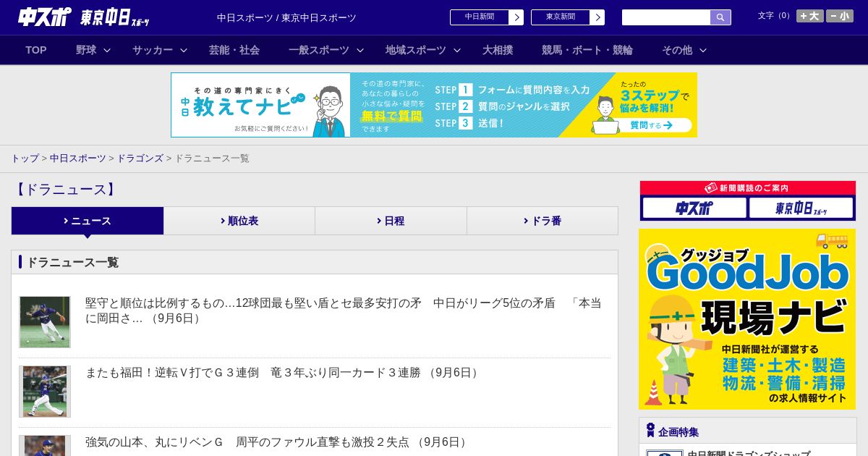The image size is (868, 456).
Task: Click 中スポ subscription button in sidebar
Action: point(694,208)
